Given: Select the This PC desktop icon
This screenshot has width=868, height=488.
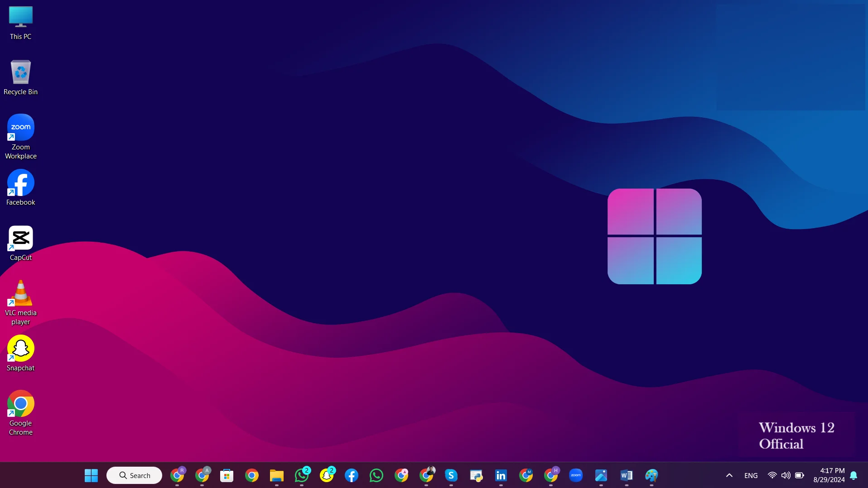Looking at the screenshot, I should [21, 23].
